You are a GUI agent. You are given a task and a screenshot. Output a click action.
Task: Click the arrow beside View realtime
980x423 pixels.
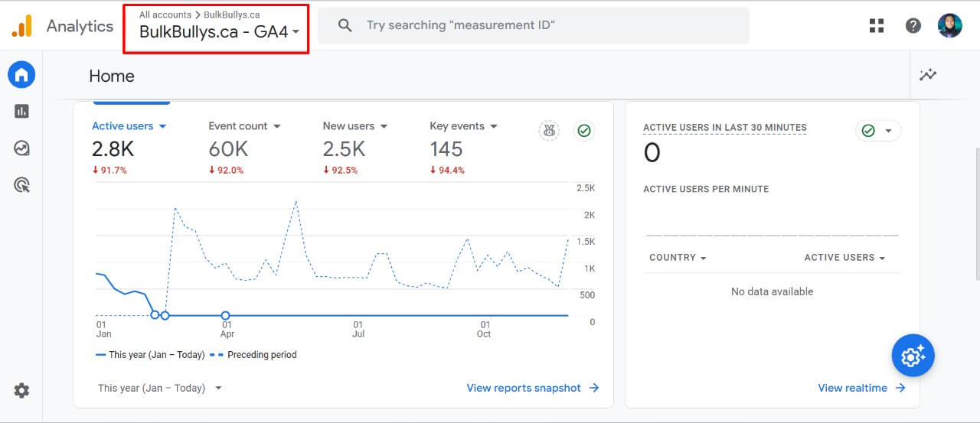click(x=900, y=388)
